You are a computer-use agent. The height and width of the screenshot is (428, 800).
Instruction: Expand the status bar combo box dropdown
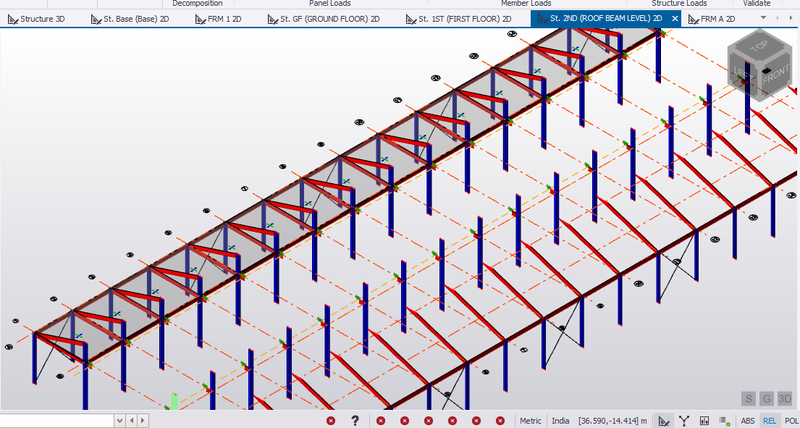(120, 421)
